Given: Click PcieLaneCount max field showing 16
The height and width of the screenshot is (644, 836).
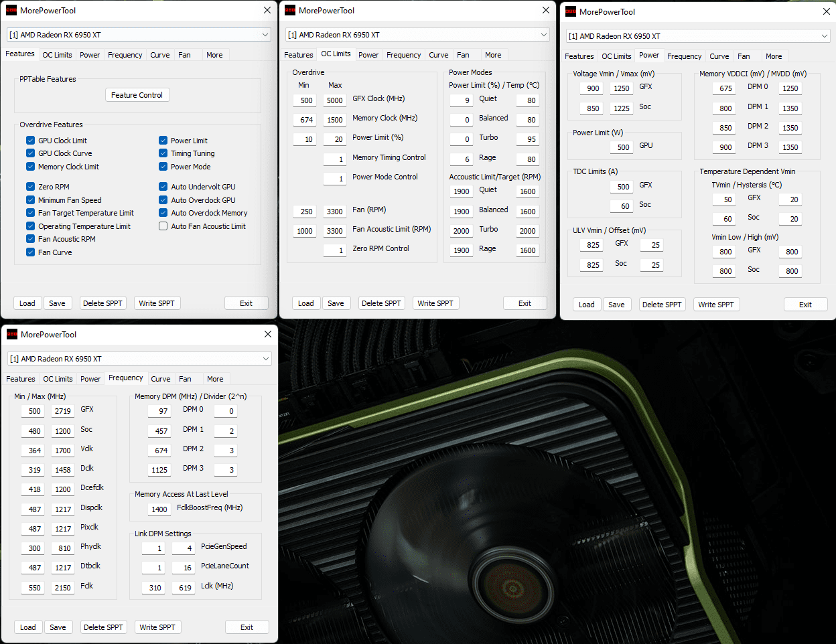Looking at the screenshot, I should coord(184,568).
